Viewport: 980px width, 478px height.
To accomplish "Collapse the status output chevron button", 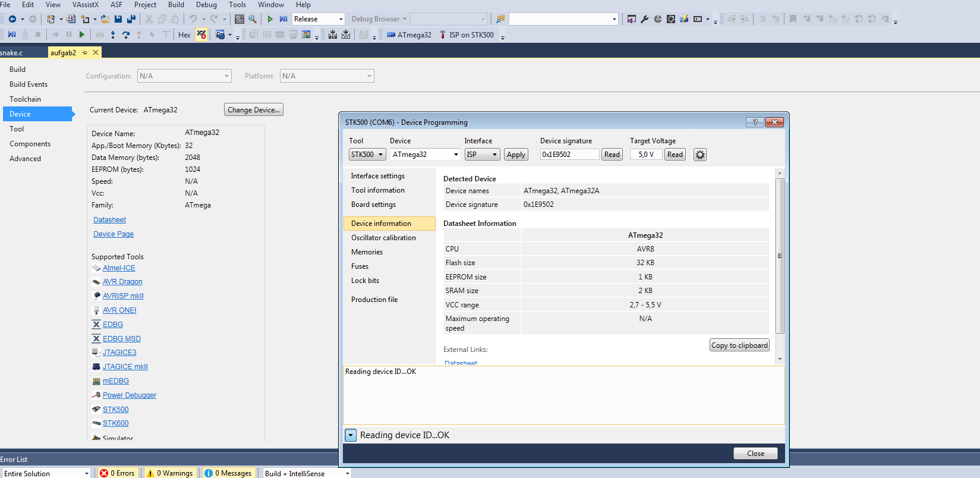I will click(x=351, y=435).
